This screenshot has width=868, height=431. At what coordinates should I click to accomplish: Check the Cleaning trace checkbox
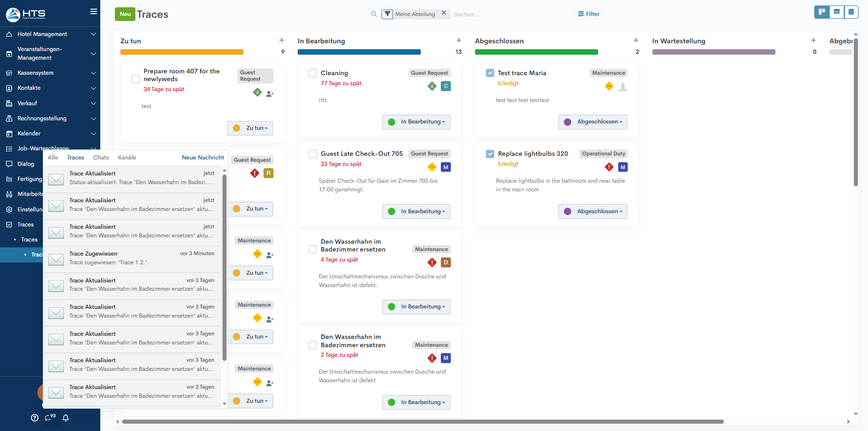313,73
